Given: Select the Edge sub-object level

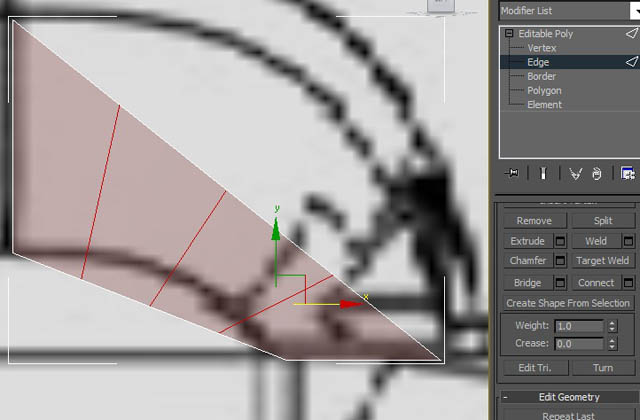Looking at the screenshot, I should pos(538,62).
